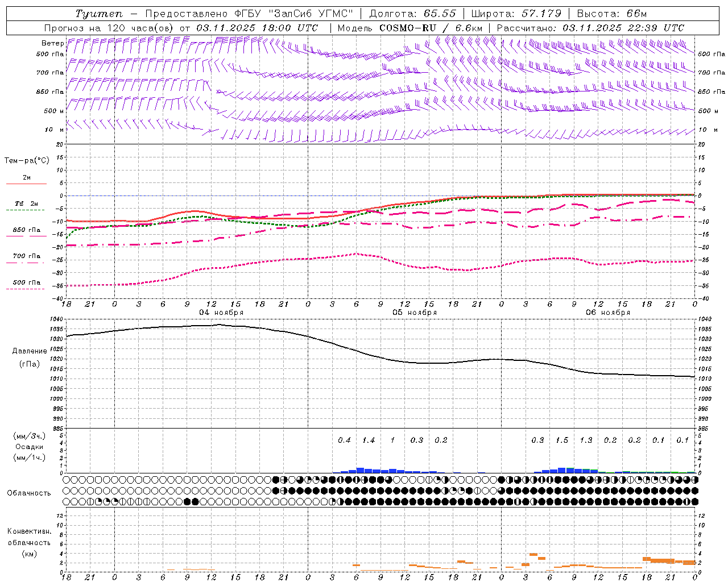Click the "Высота: 66м" elevation value
This screenshot has height=582, width=728.
coord(611,14)
